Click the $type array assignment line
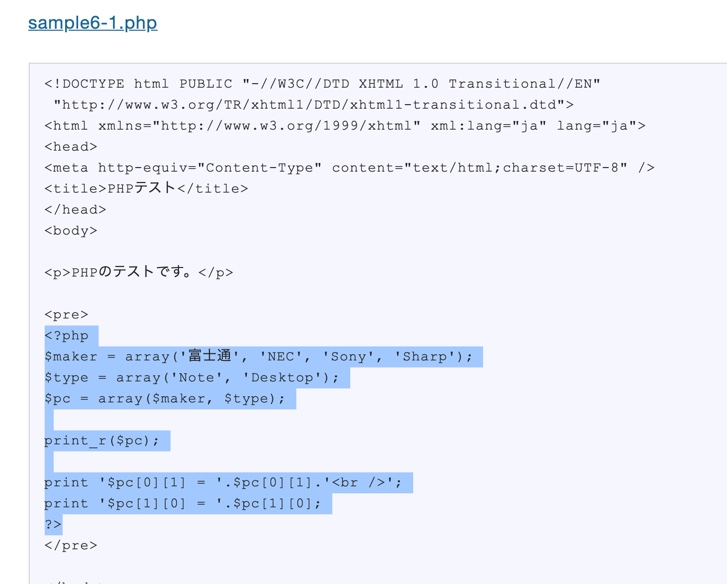The height and width of the screenshot is (584, 727). tap(191, 377)
